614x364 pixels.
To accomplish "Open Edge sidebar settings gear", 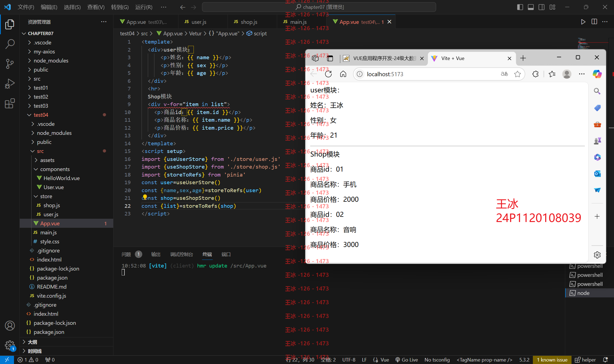I will pyautogui.click(x=597, y=255).
